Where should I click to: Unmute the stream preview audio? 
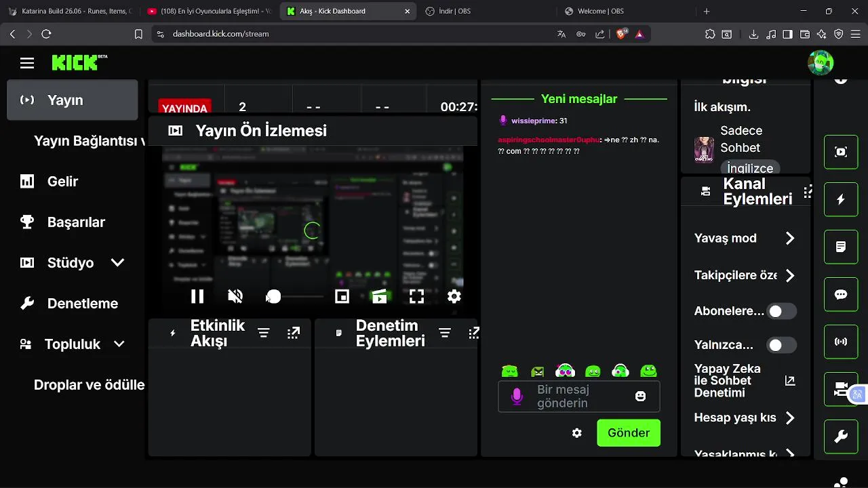click(235, 296)
